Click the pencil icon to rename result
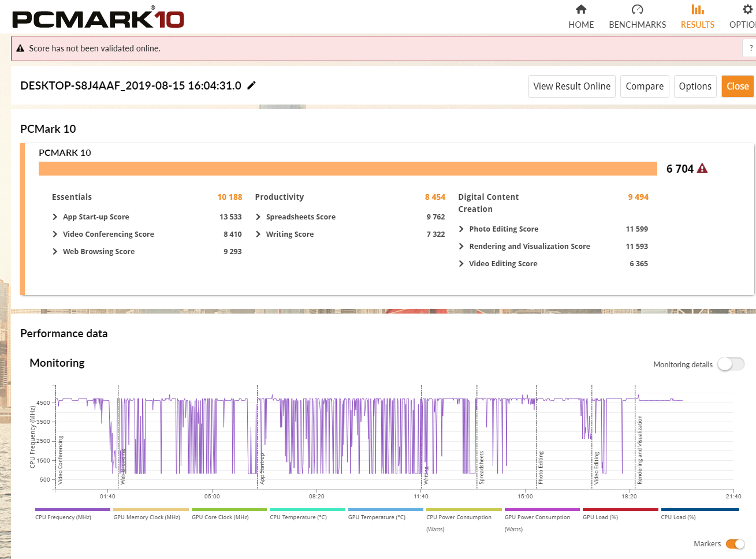The height and width of the screenshot is (559, 756). (251, 85)
